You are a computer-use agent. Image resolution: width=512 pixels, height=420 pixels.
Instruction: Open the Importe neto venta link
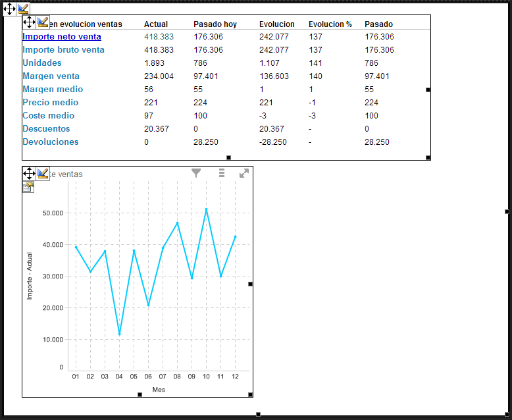click(x=62, y=37)
